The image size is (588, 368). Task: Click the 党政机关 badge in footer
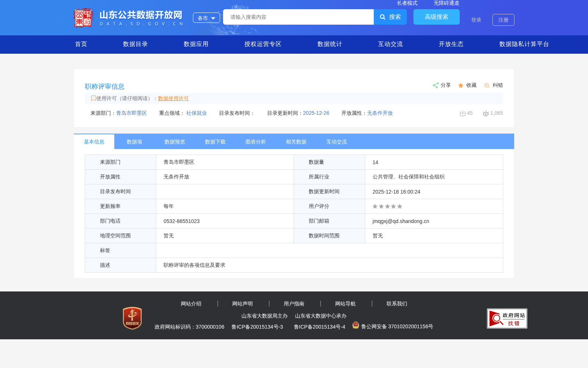(132, 318)
